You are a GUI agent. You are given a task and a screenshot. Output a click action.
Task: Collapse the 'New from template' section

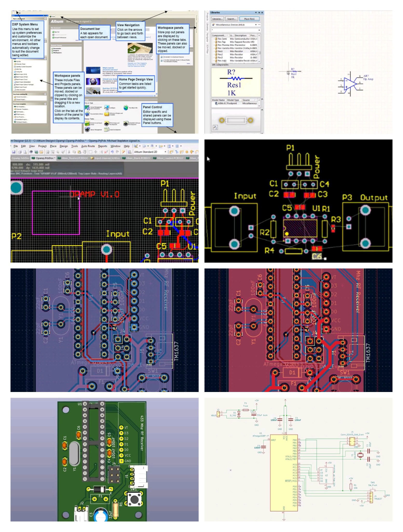coord(45,104)
